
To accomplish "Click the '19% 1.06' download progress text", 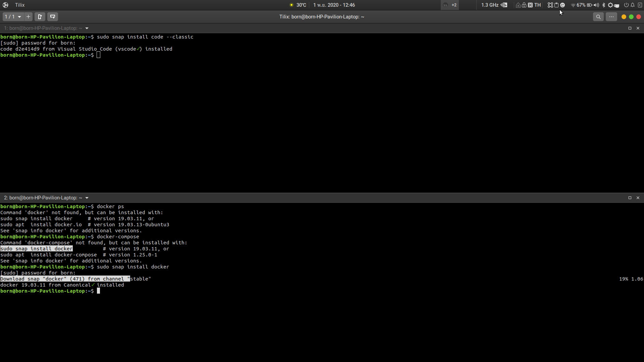I will pyautogui.click(x=631, y=279).
